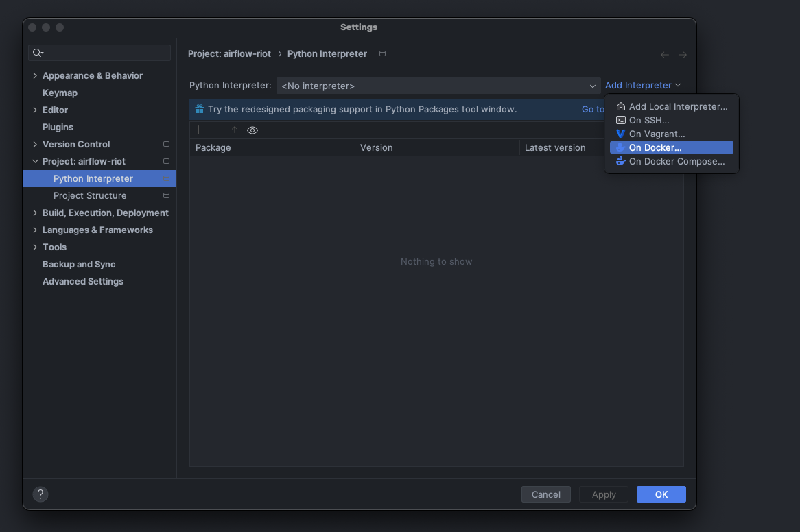Click the help question mark icon
This screenshot has height=532, width=800.
coord(40,494)
